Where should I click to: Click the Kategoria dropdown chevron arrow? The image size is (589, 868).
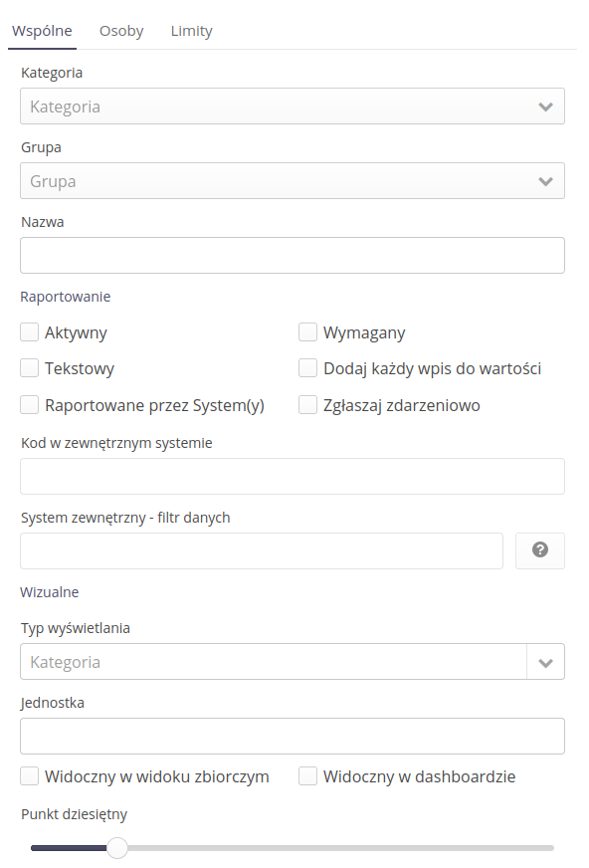point(545,107)
